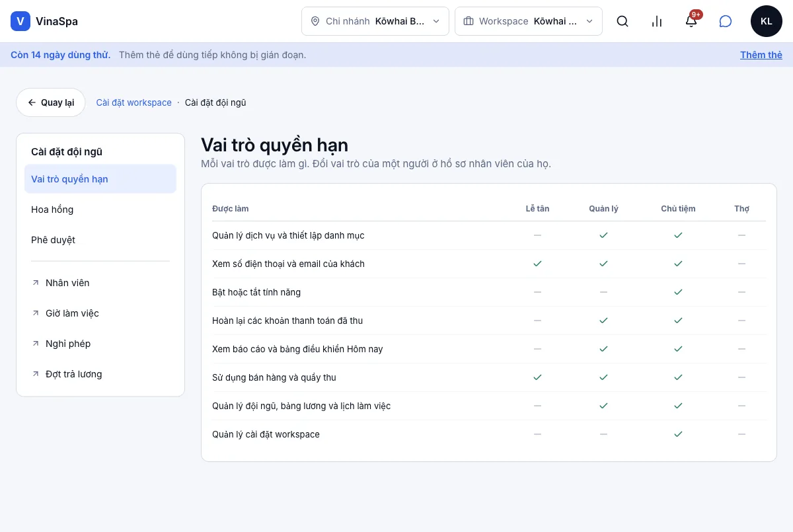The height and width of the screenshot is (532, 793).
Task: Click external arrow icon beside Đợt trả lương
Action: tap(36, 374)
